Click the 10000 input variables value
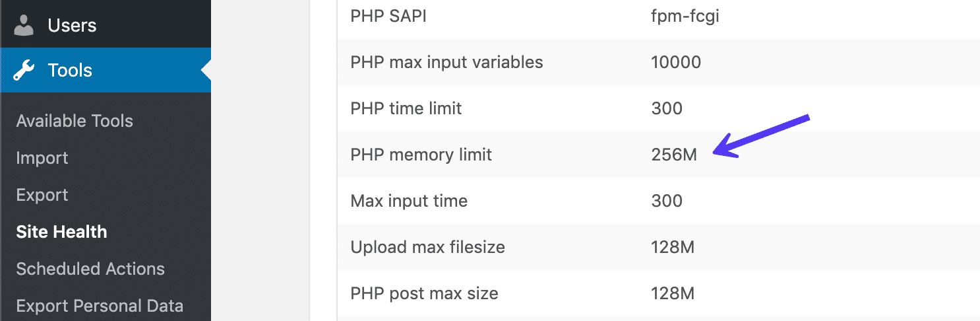The width and height of the screenshot is (980, 321). pos(675,62)
